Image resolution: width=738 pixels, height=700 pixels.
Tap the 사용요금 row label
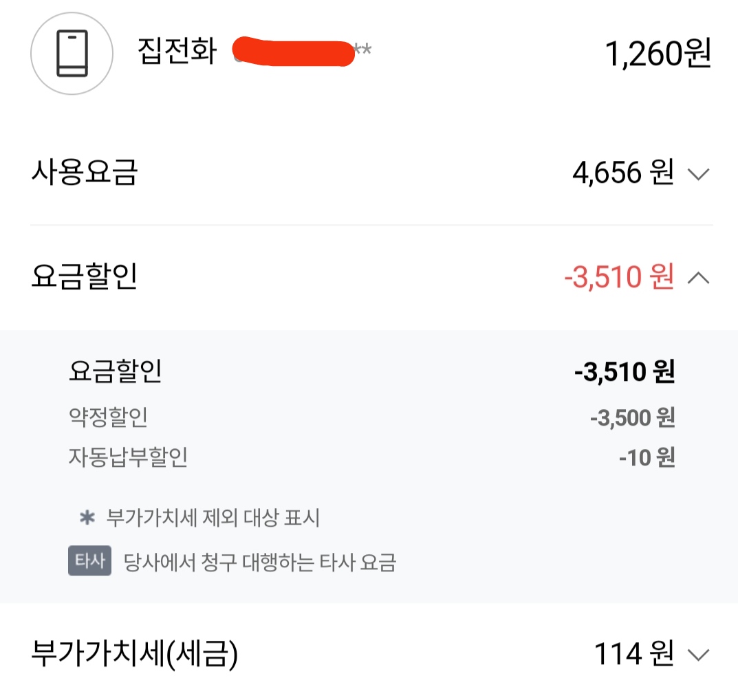(x=85, y=173)
